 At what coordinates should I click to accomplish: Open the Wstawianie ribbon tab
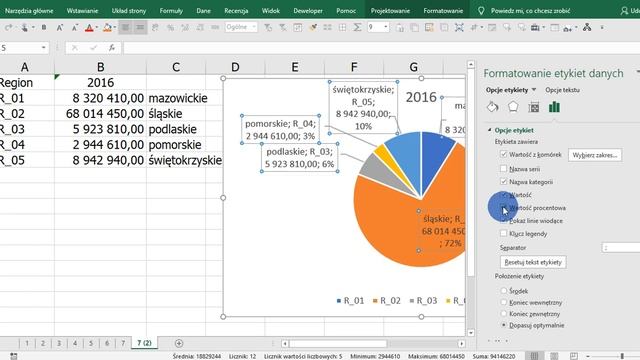coord(82,11)
